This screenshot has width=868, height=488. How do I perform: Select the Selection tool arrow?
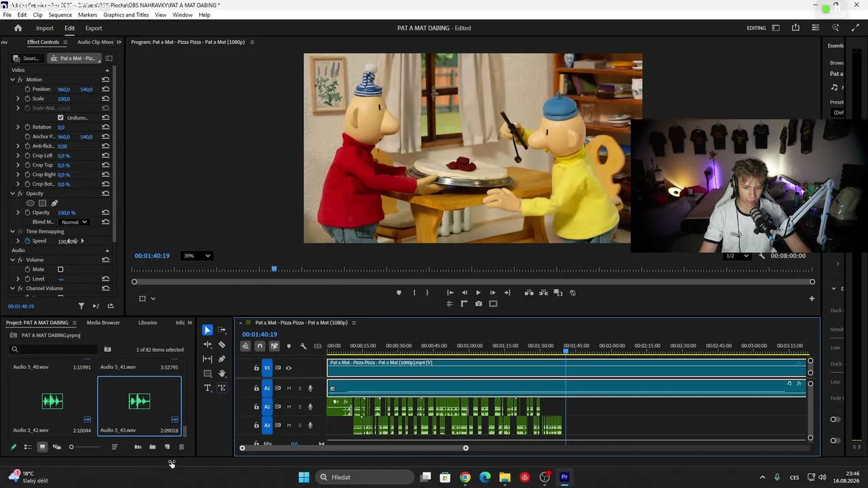pos(208,330)
